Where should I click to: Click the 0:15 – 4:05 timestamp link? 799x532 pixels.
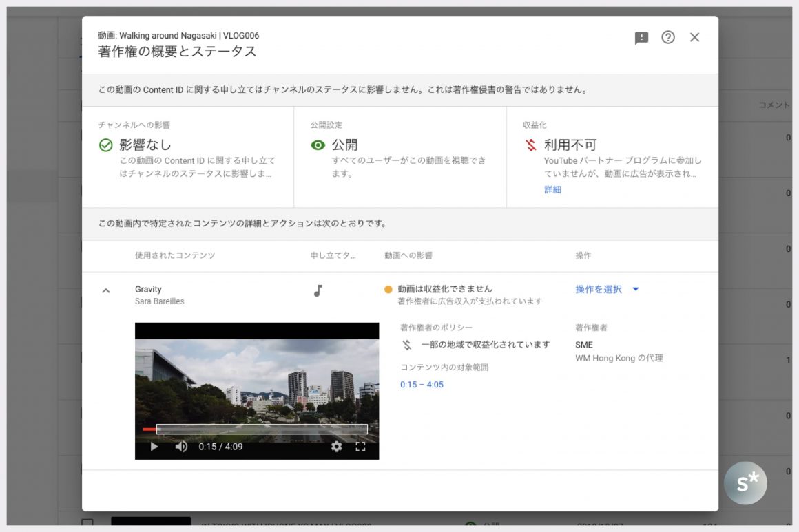click(x=422, y=385)
